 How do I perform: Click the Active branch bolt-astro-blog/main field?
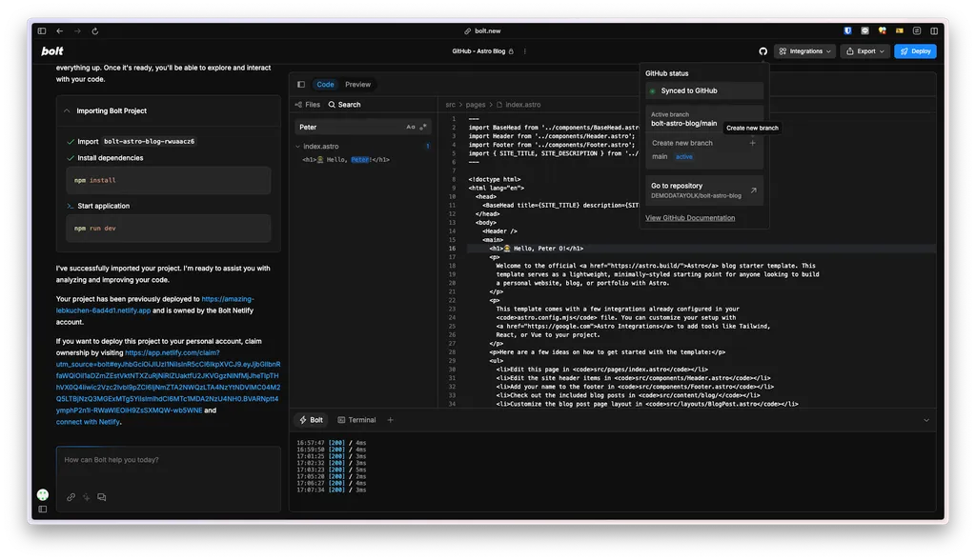point(704,119)
